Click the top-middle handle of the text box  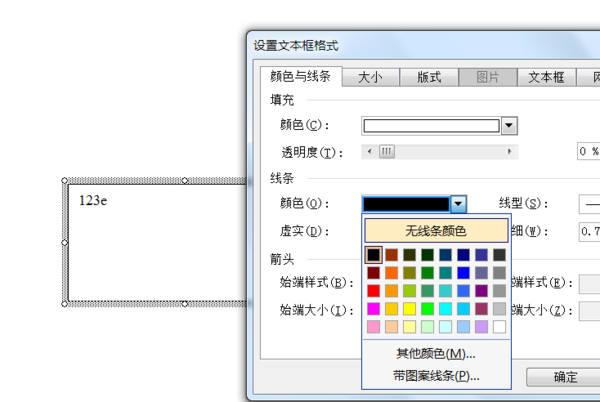pyautogui.click(x=185, y=181)
